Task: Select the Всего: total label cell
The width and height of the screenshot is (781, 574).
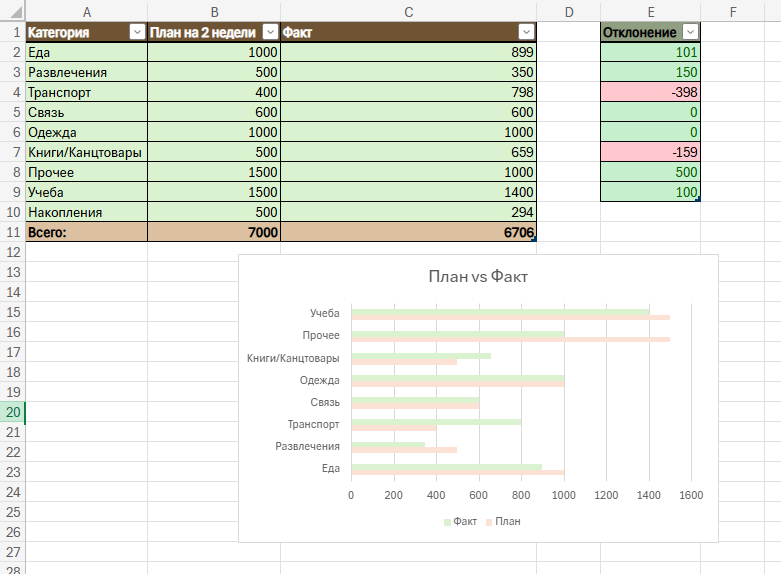Action: [86, 232]
